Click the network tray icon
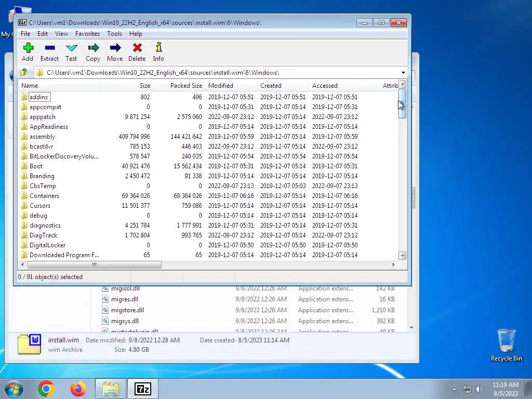The image size is (532, 399). [467, 389]
